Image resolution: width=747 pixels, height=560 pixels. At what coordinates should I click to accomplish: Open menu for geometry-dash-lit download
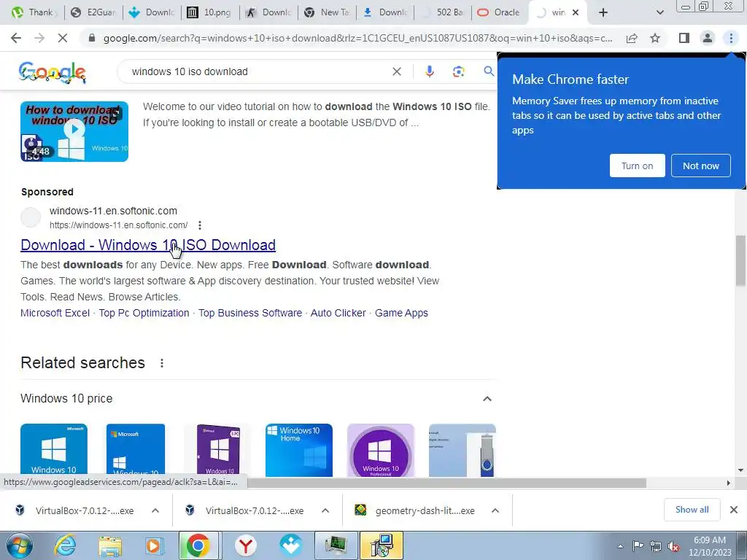[x=495, y=510]
